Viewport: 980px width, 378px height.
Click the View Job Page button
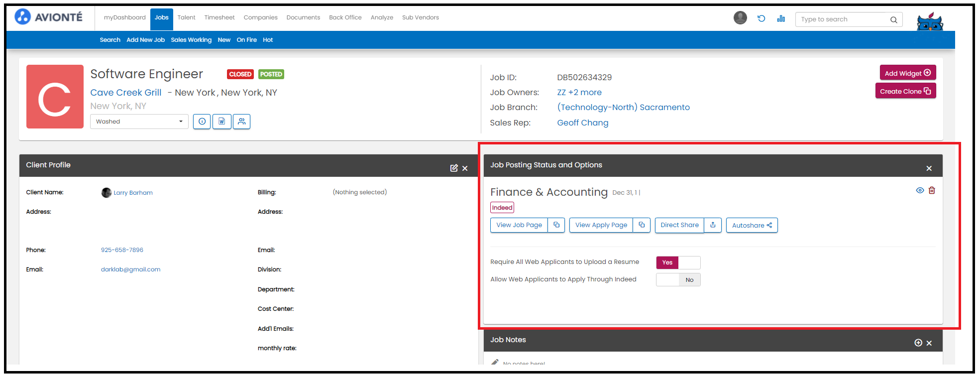coord(519,225)
